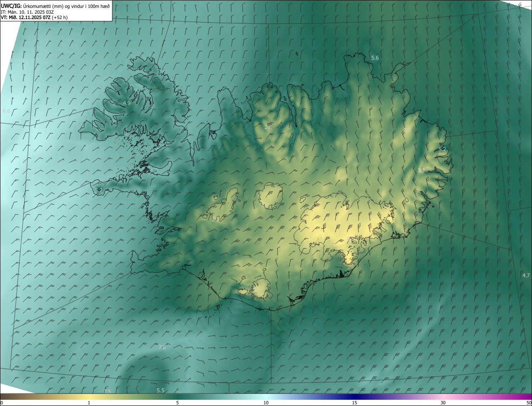The image size is (532, 406).
Task: Click the '30' tick on the colour scale
Action: click(443, 403)
